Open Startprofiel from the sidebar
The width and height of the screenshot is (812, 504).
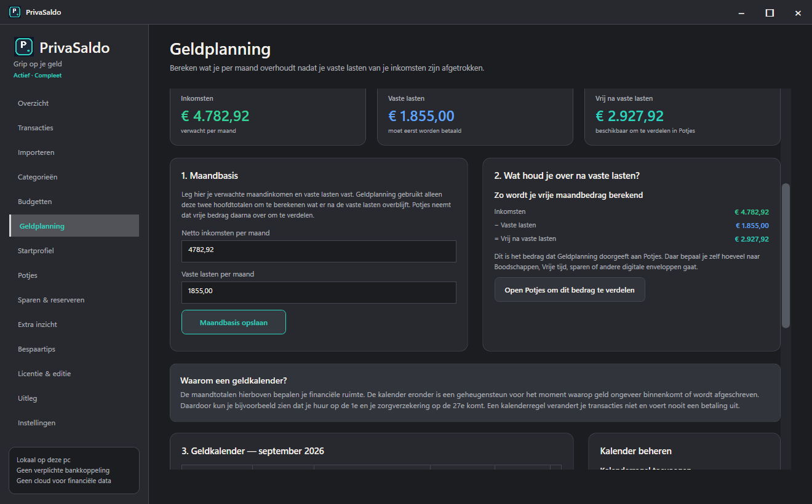click(74, 251)
